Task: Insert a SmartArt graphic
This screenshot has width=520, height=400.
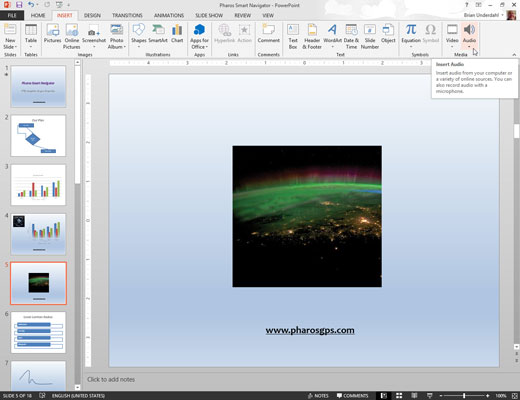Action: [x=158, y=34]
